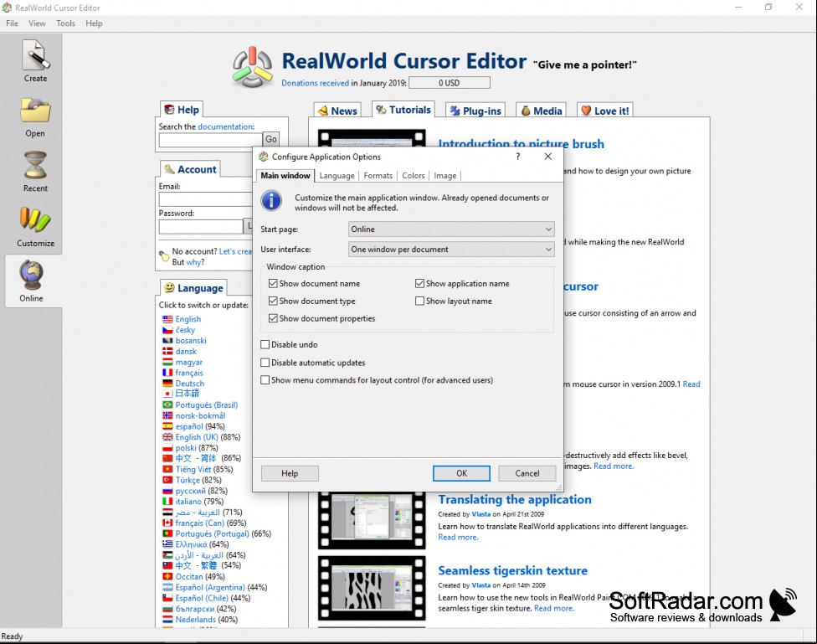Click the RealWorld logo in page header

click(252, 68)
